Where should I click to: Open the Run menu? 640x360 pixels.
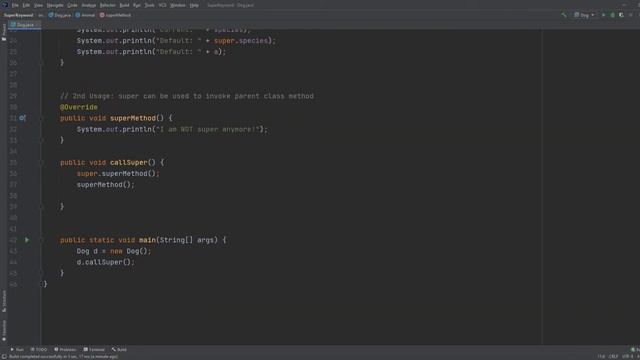[x=137, y=5]
